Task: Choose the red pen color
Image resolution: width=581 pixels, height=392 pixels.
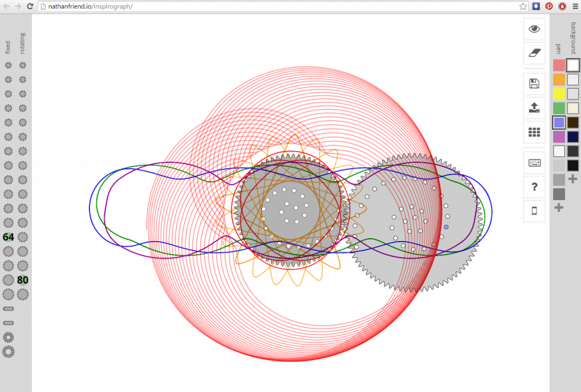Action: tap(558, 65)
